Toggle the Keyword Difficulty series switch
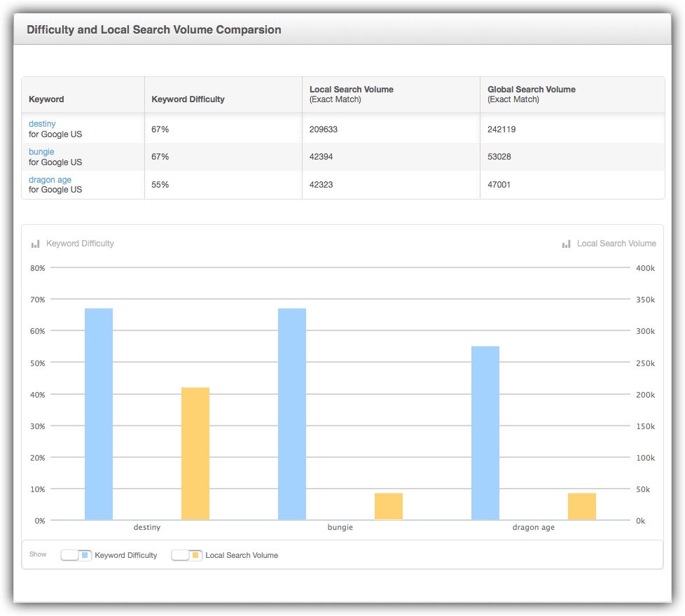 coord(76,555)
